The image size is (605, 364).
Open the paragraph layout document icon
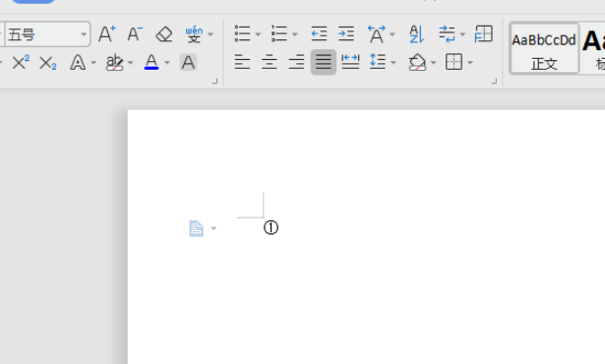196,228
